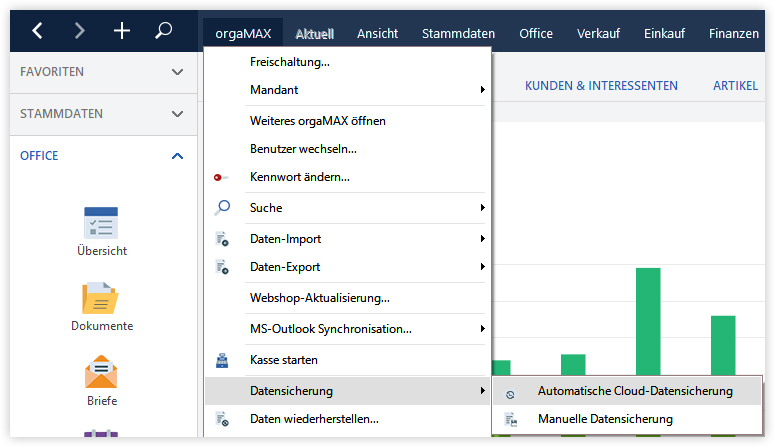Click the plus icon to add new
This screenshot has width=775, height=447.
tap(122, 31)
